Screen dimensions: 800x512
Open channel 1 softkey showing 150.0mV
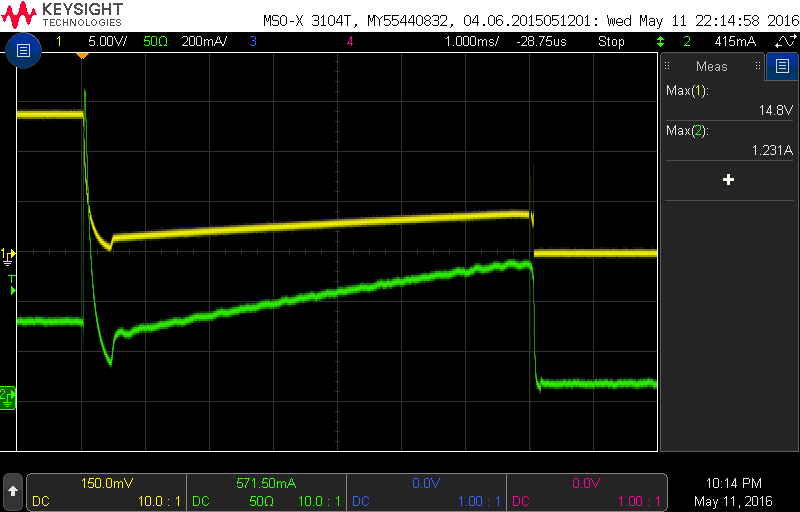pyautogui.click(x=106, y=492)
